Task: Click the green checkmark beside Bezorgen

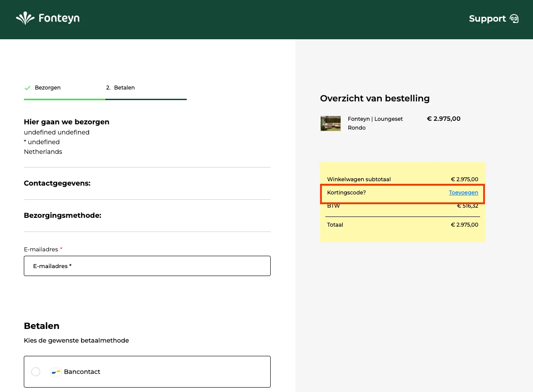Action: click(27, 87)
